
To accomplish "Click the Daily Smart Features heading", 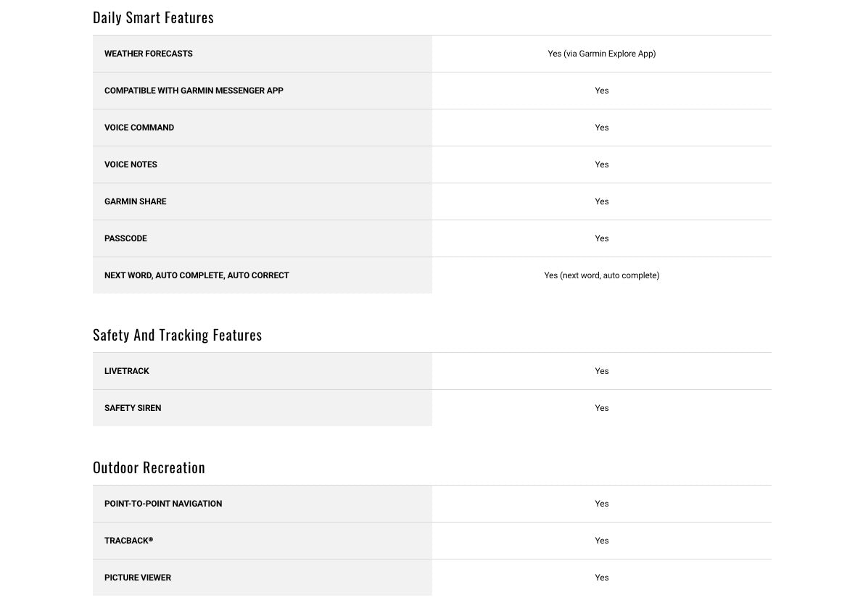I will 153,17.
